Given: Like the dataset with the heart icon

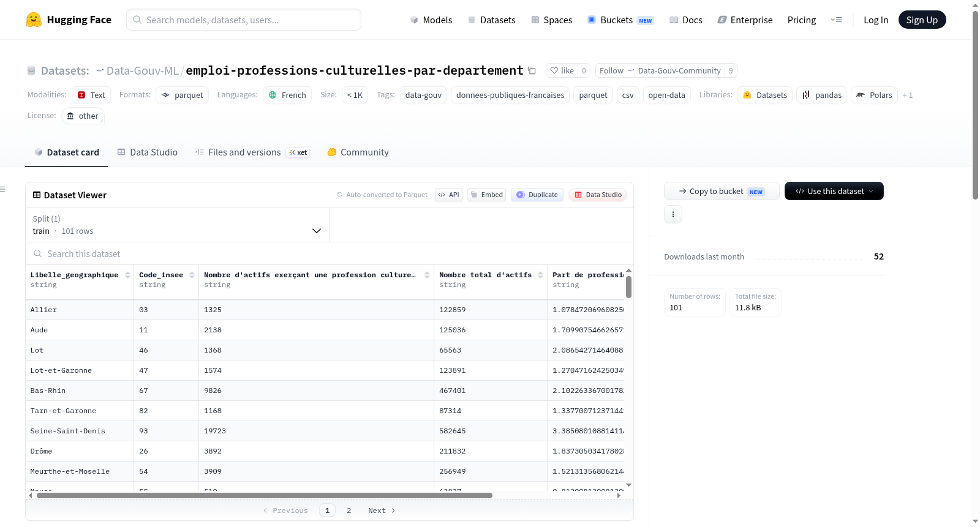Looking at the screenshot, I should coord(562,70).
